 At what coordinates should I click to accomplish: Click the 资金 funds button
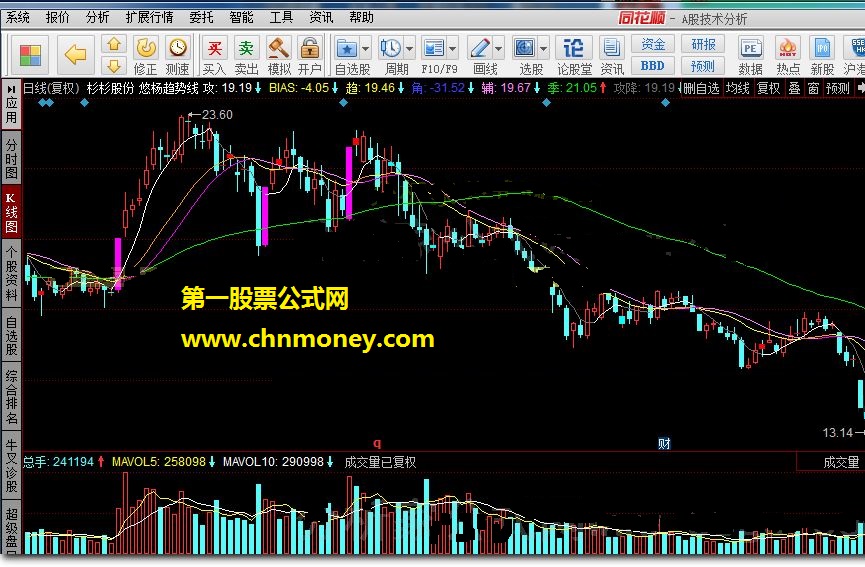pyautogui.click(x=653, y=44)
